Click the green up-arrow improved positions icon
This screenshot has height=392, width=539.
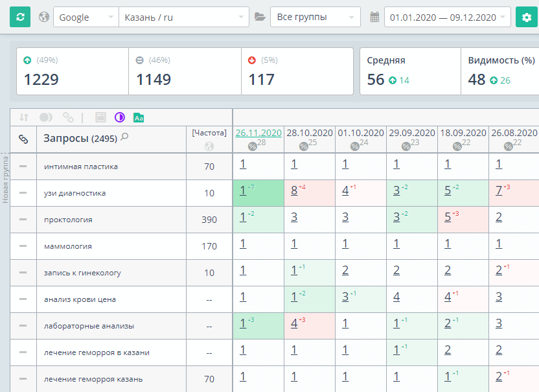27,60
